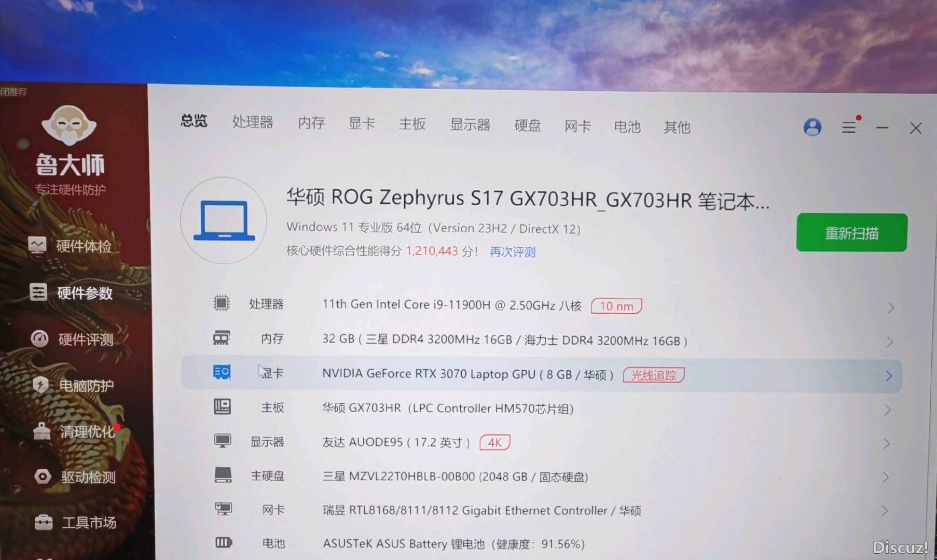Click the 32 GB memory description

[505, 340]
